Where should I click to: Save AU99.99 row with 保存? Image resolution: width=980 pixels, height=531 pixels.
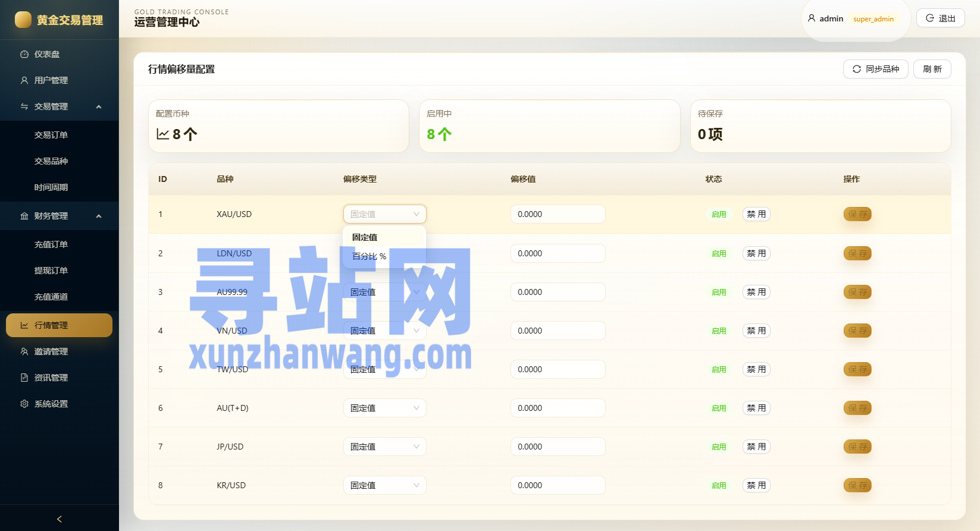tap(857, 292)
